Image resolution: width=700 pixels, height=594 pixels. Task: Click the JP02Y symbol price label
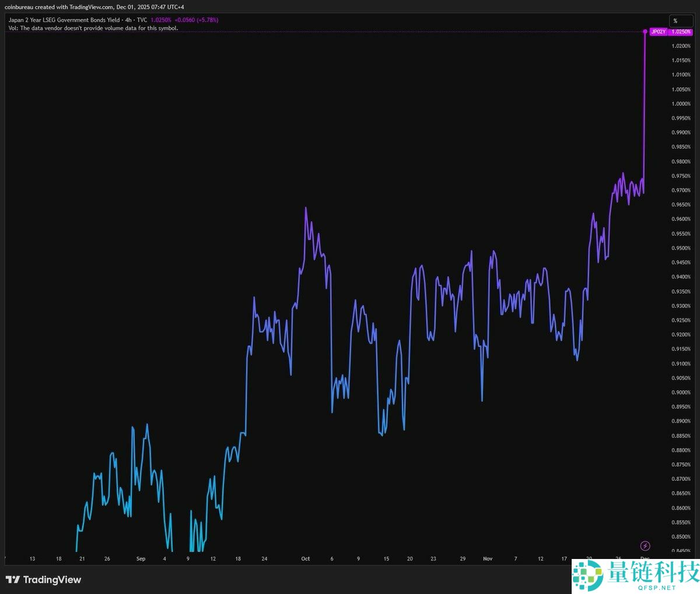tap(658, 32)
